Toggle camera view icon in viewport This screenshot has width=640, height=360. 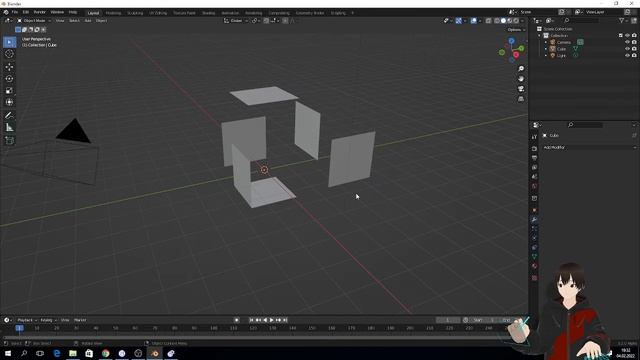pyautogui.click(x=521, y=89)
